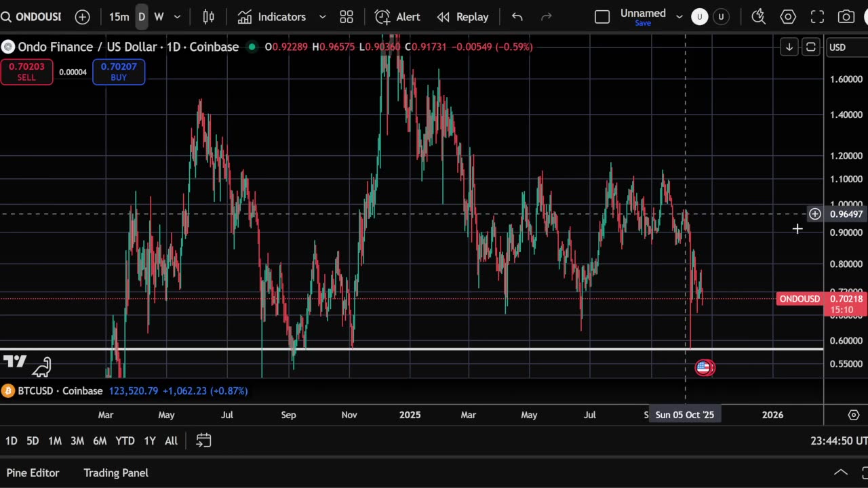The height and width of the screenshot is (488, 868).
Task: Show All available date range
Action: tap(171, 441)
